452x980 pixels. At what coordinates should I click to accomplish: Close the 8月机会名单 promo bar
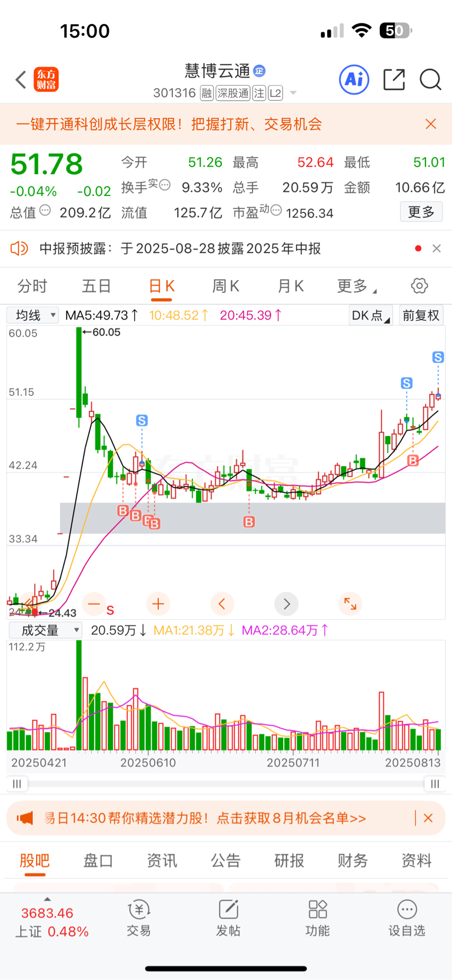[x=428, y=818]
